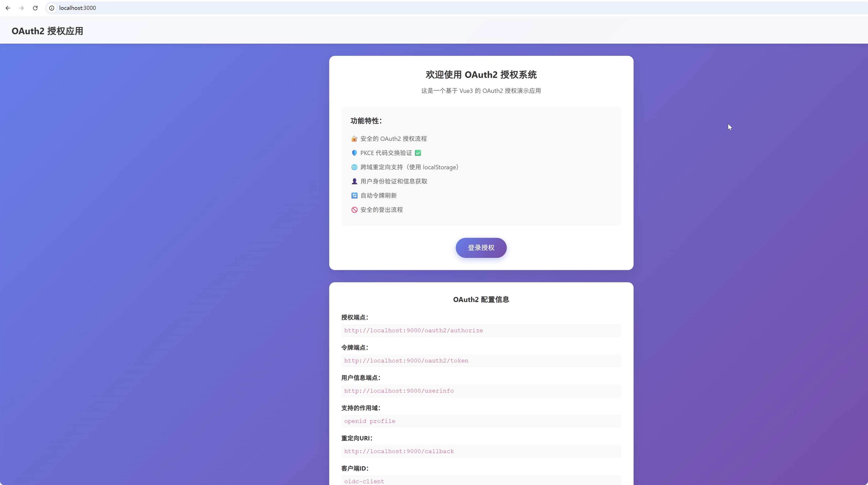The width and height of the screenshot is (868, 485).
Task: Reload the page with refresh icon
Action: [x=35, y=8]
